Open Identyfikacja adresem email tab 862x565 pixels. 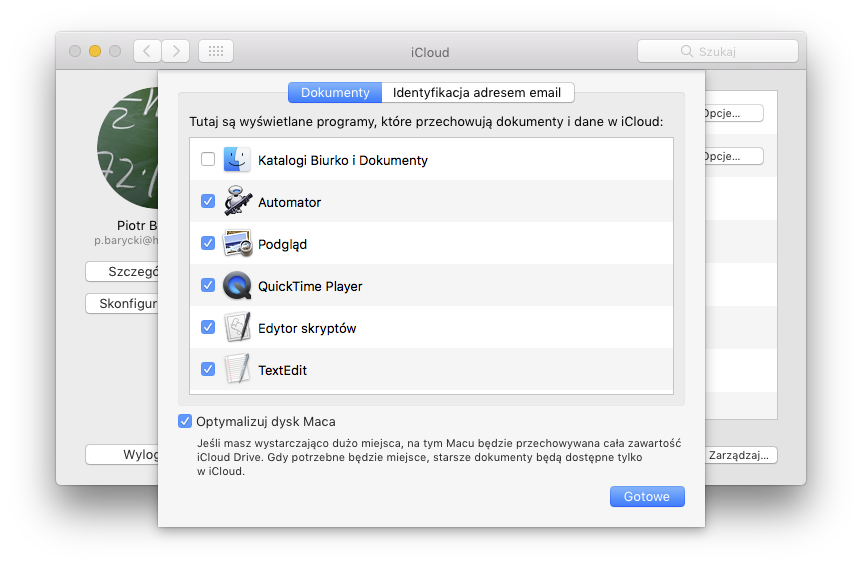(477, 92)
